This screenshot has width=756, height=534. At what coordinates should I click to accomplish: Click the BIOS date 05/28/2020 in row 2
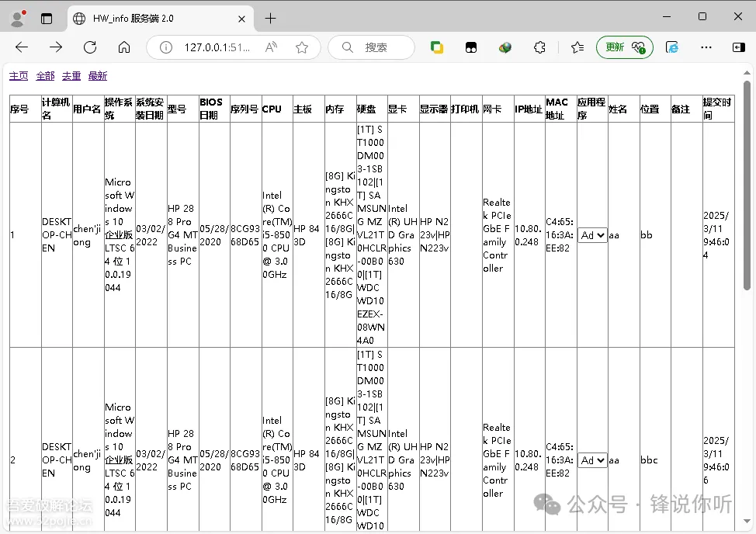214,460
